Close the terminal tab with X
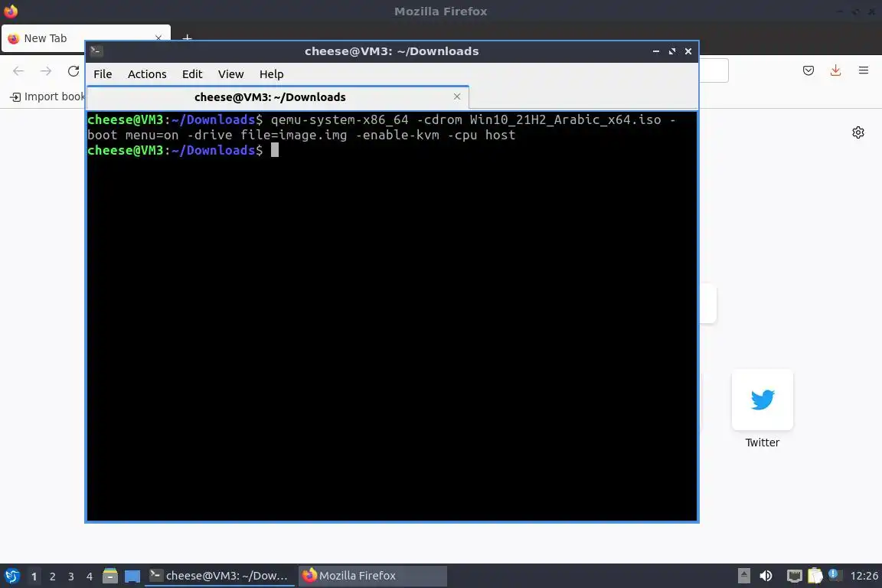The image size is (882, 588). (x=457, y=96)
